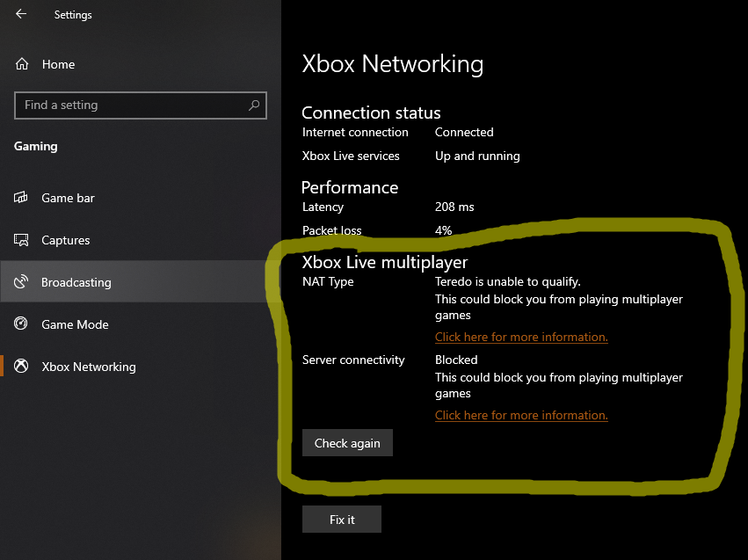The image size is (748, 560).
Task: Focus the Find a setting field
Action: pyautogui.click(x=141, y=105)
